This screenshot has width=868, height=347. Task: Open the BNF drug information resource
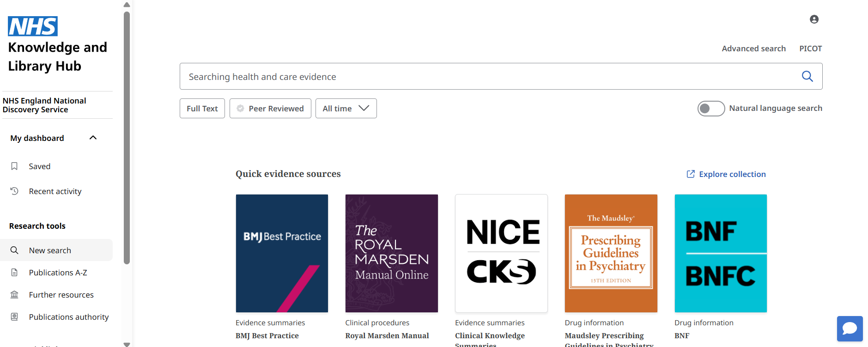pyautogui.click(x=720, y=253)
